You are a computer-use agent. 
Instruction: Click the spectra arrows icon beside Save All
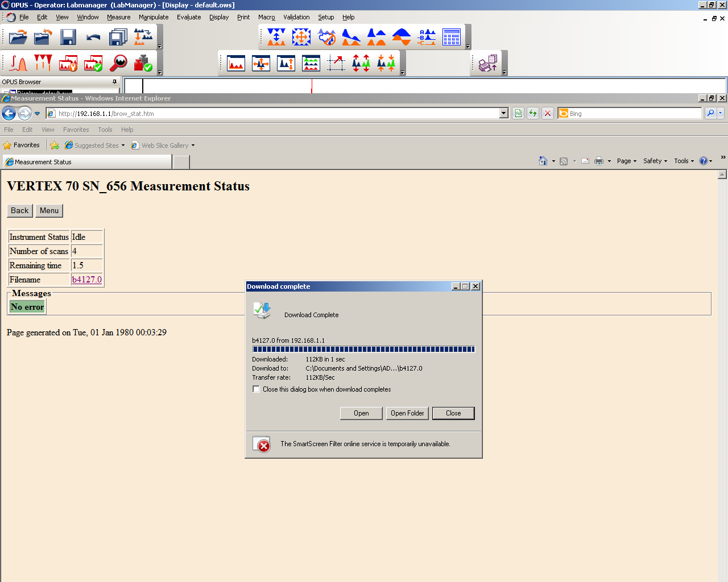pos(143,38)
